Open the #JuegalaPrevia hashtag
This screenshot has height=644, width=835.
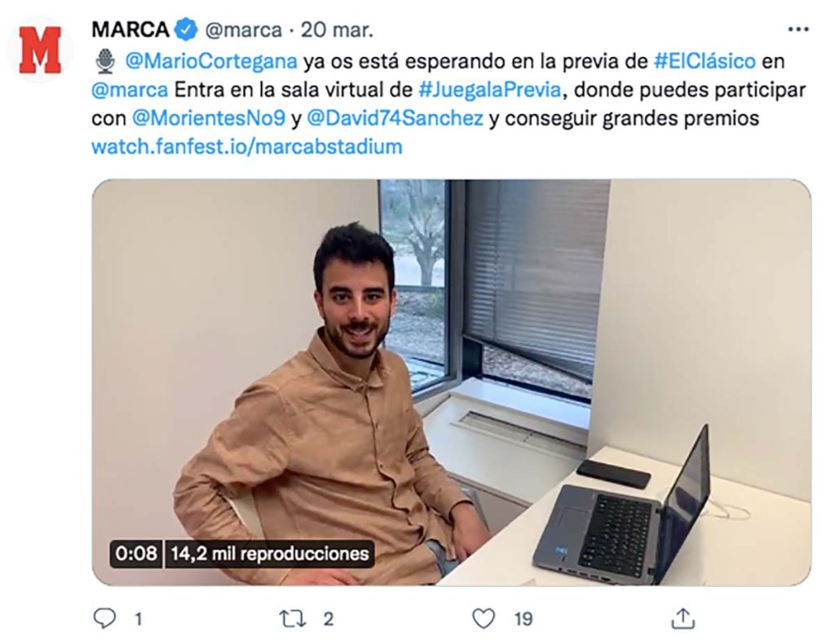coord(489,90)
